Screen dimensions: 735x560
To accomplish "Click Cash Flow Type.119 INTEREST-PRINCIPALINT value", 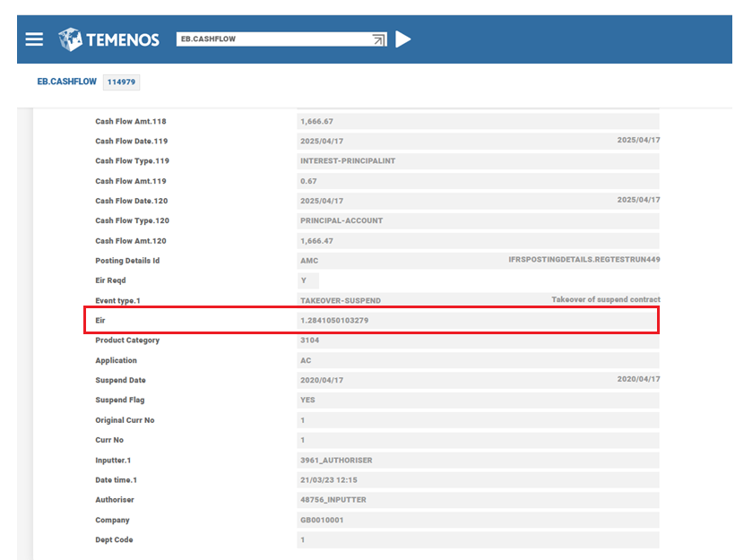I will click(348, 161).
